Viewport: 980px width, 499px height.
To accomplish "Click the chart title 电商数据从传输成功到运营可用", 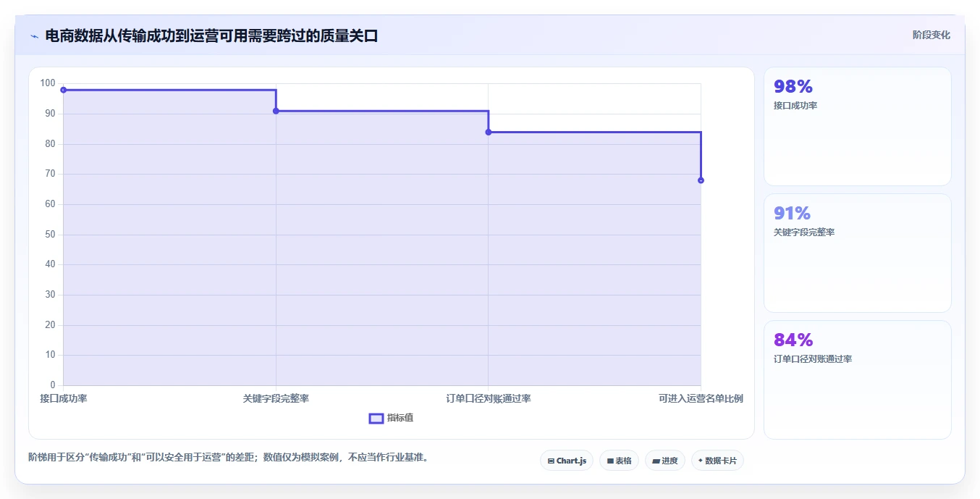I will point(211,36).
